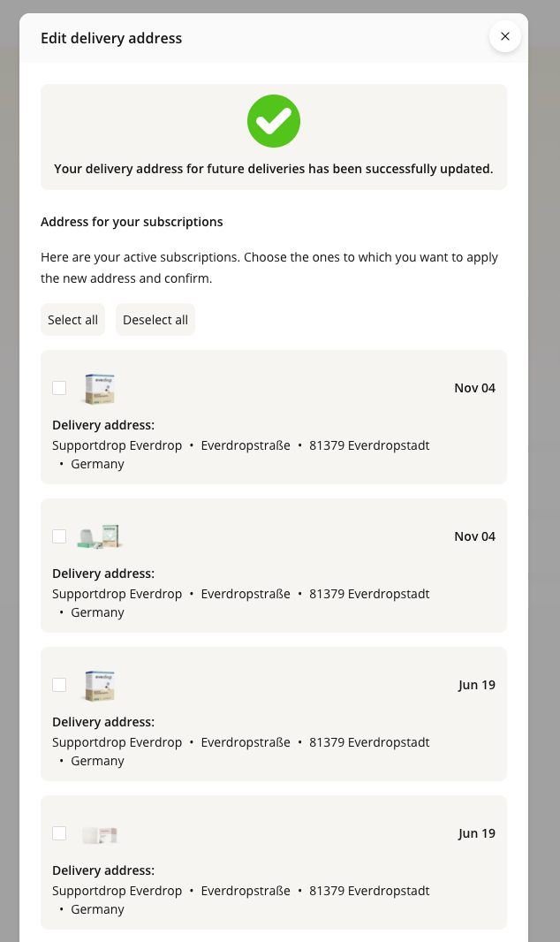Click the Nov 04 date on second subscription

click(474, 536)
